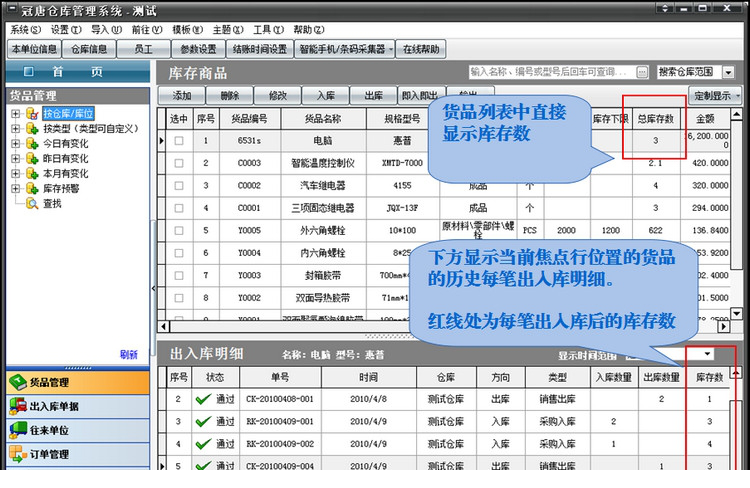Check the box for 内六角螺栓 row
Screen dimensions: 750x488
coord(179,253)
